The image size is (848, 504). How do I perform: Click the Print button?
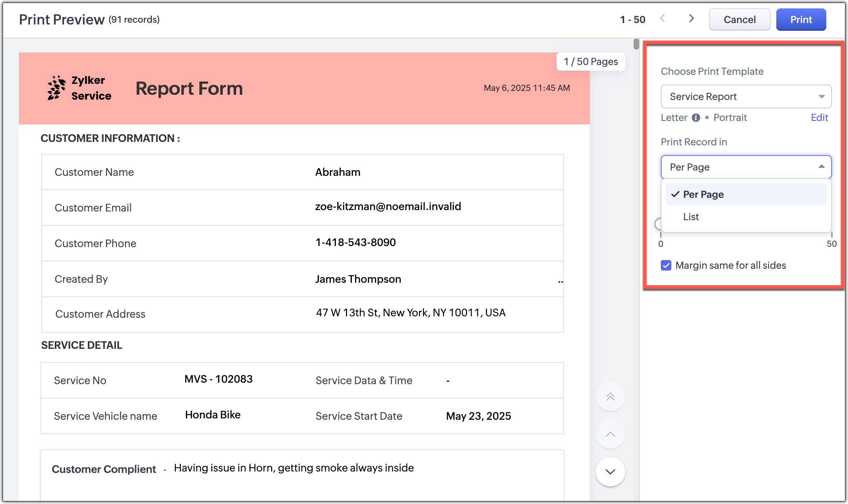(801, 20)
